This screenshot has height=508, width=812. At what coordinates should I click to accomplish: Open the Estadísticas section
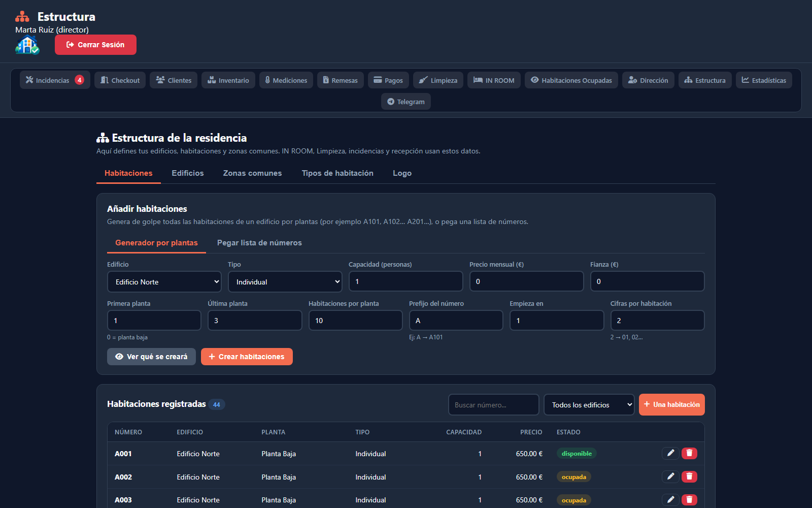pos(764,80)
